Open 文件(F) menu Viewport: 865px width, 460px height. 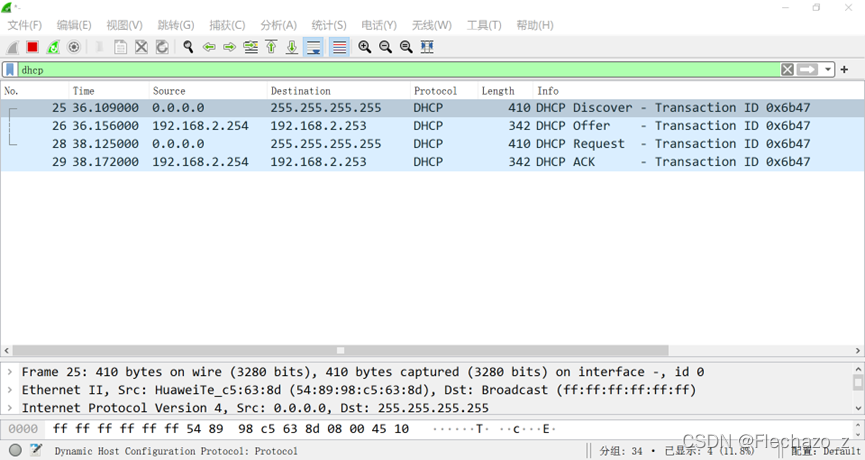(24, 25)
